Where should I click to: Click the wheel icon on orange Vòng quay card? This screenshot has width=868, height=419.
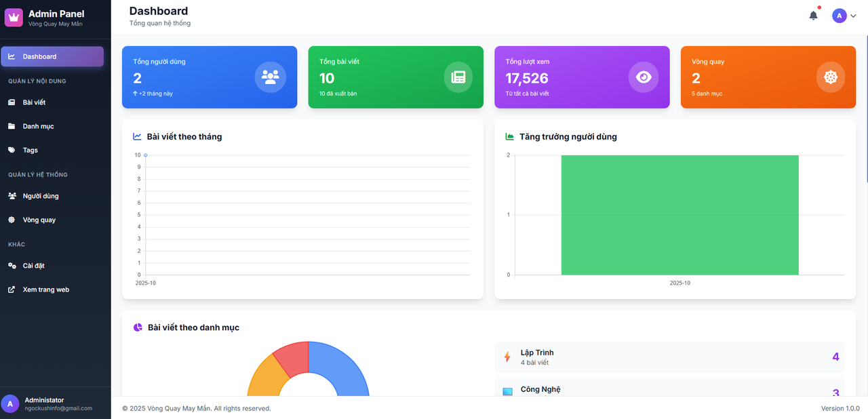tap(831, 77)
